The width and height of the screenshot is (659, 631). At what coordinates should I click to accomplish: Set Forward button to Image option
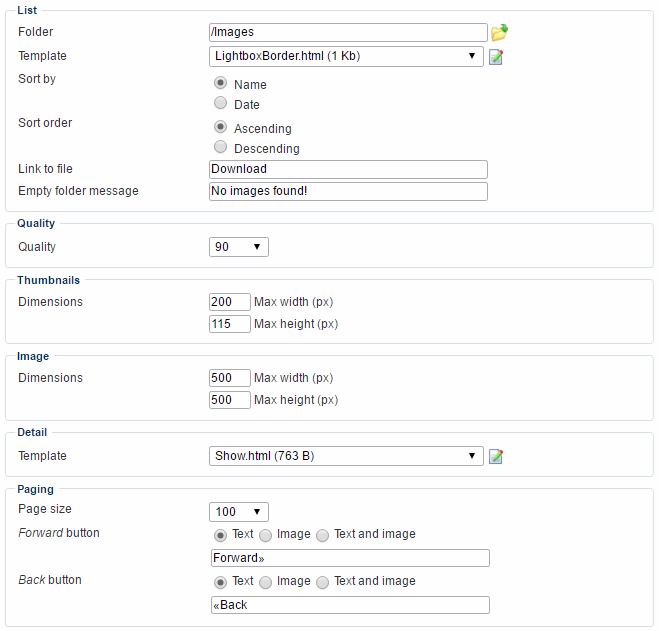pyautogui.click(x=266, y=535)
